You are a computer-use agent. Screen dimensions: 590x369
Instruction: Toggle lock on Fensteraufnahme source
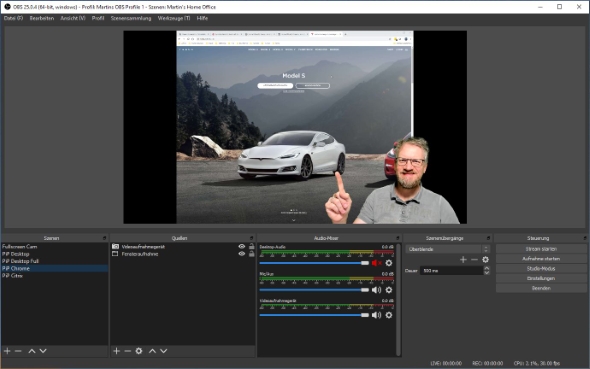tap(251, 254)
